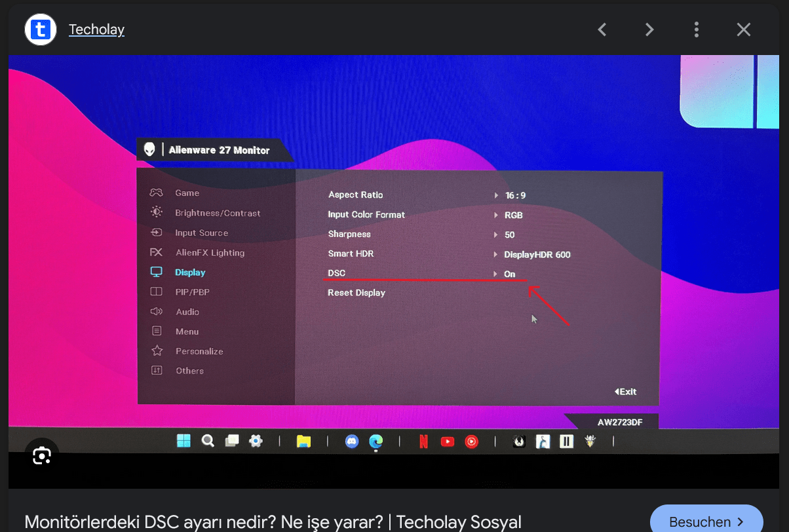
Task: Click the sharpness value 50
Action: point(510,235)
